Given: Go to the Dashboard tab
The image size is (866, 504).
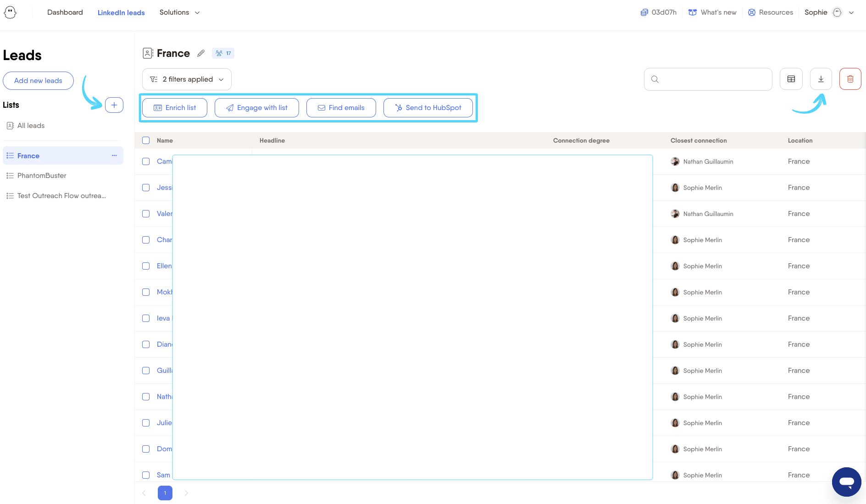Looking at the screenshot, I should (x=65, y=12).
